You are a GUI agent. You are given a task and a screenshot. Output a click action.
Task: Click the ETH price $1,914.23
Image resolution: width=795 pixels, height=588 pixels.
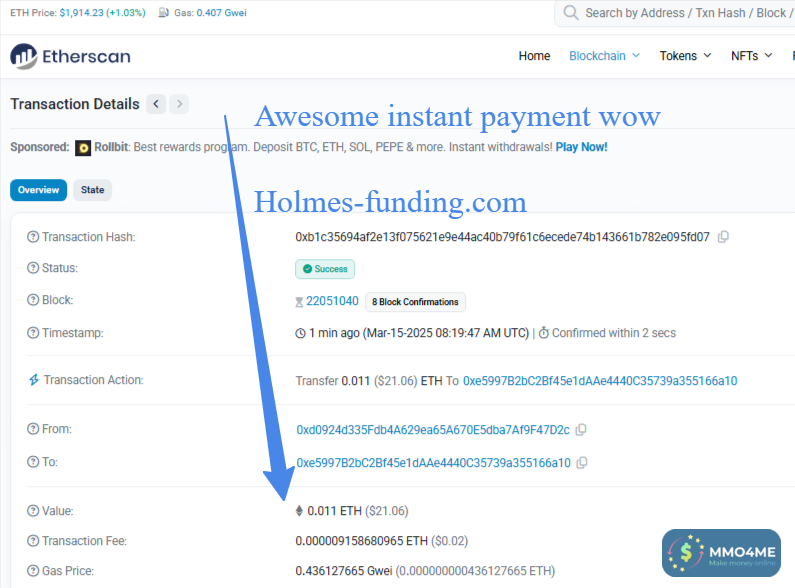pos(82,13)
